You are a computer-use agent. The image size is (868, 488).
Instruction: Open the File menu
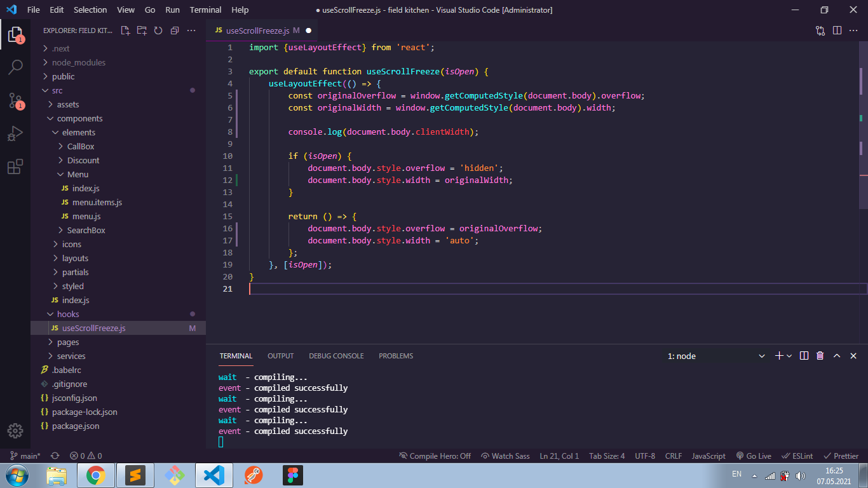point(34,10)
